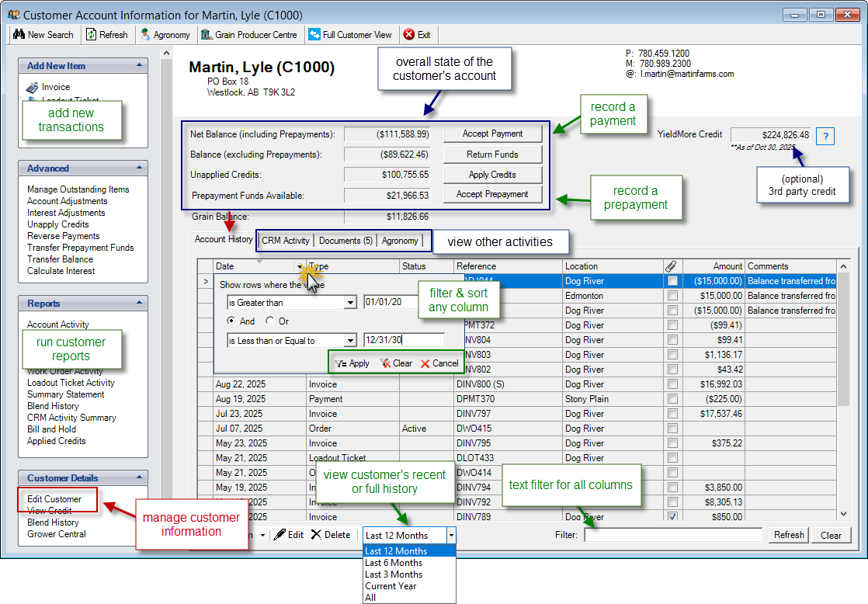868x604 pixels.
Task: Choose All from the history list
Action: tap(409, 597)
